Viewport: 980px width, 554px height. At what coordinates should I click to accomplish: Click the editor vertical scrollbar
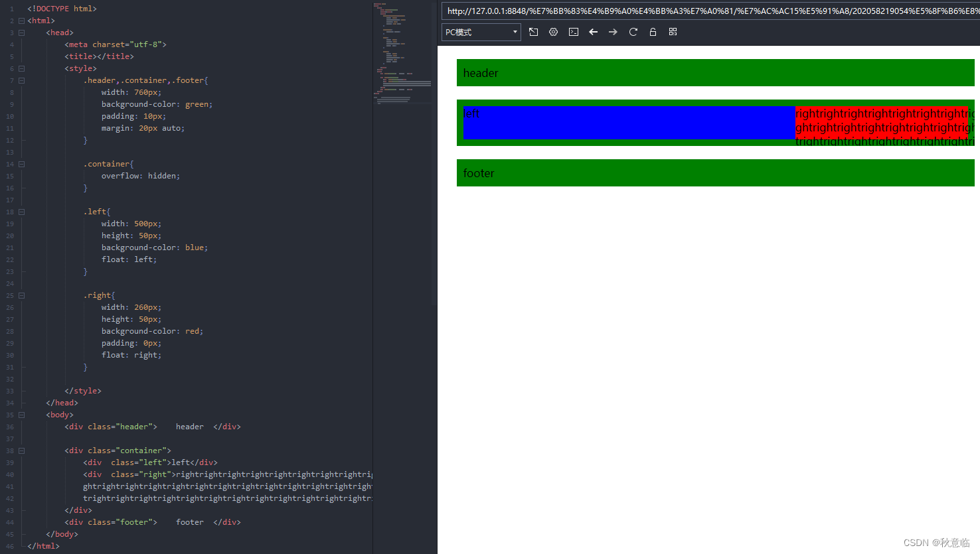(434, 153)
